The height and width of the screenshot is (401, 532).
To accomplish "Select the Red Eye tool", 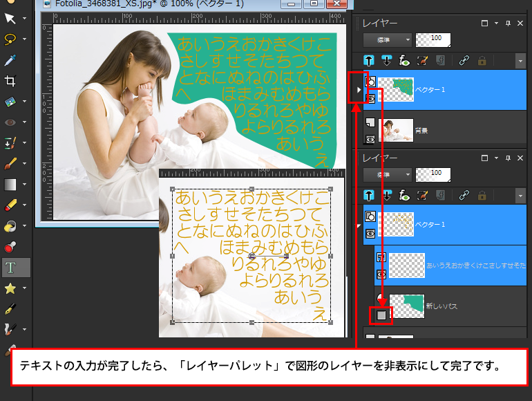I will (x=10, y=122).
